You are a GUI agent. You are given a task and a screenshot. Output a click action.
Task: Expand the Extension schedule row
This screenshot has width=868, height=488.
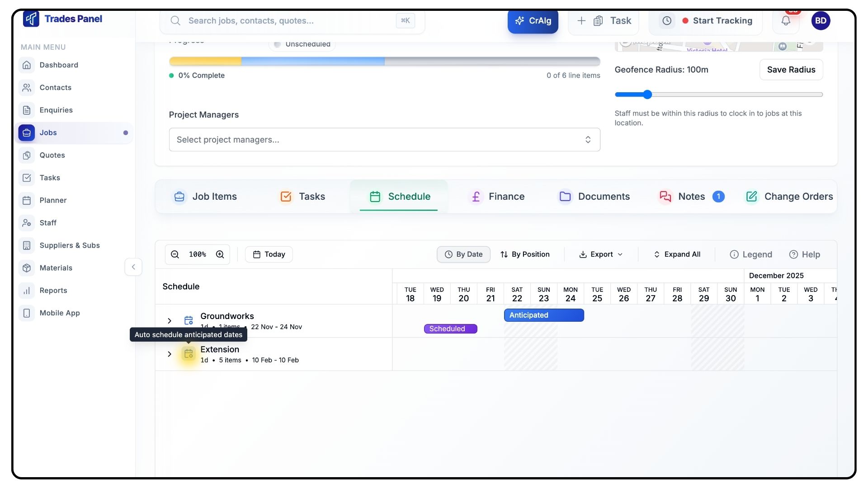(170, 354)
